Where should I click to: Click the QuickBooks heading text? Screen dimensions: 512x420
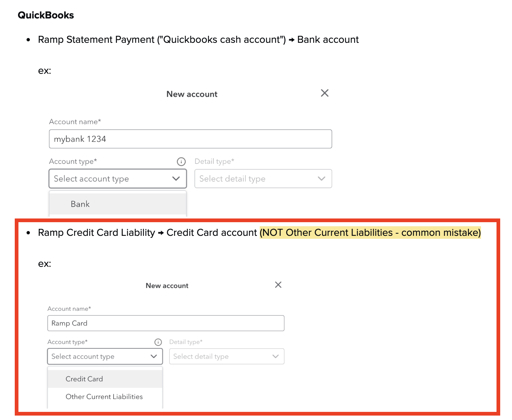click(46, 15)
